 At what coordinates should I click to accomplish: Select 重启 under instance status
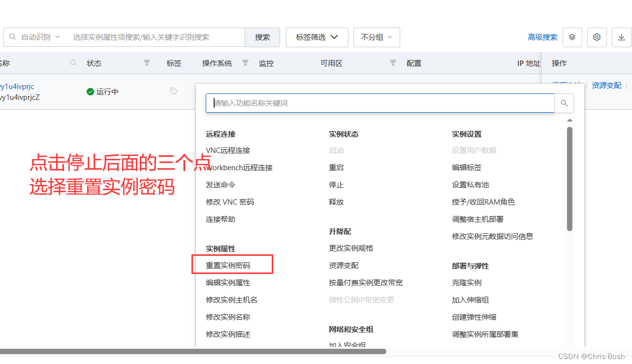pos(336,168)
